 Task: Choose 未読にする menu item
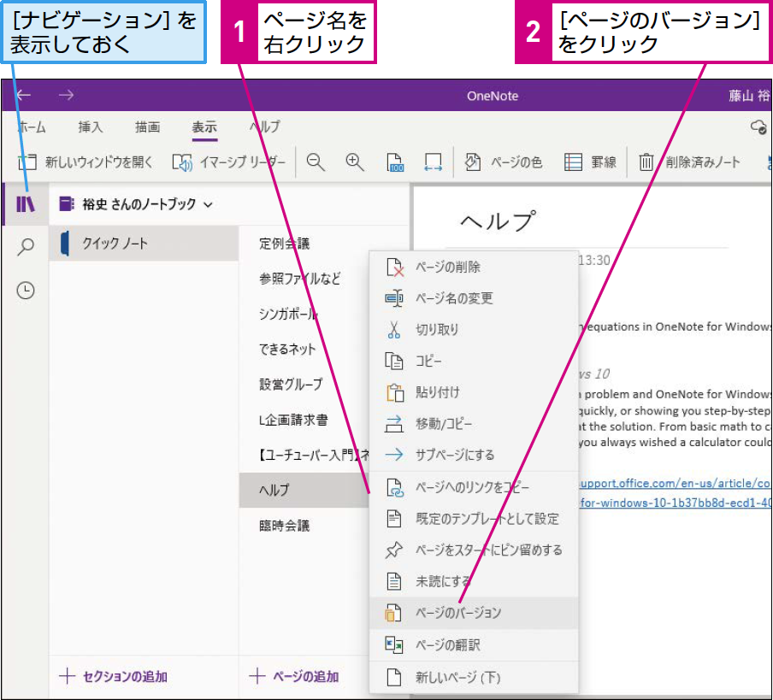click(474, 582)
